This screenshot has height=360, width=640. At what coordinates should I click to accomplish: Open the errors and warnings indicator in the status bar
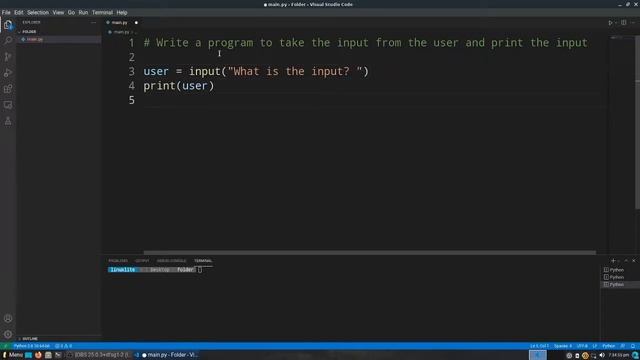coord(63,346)
